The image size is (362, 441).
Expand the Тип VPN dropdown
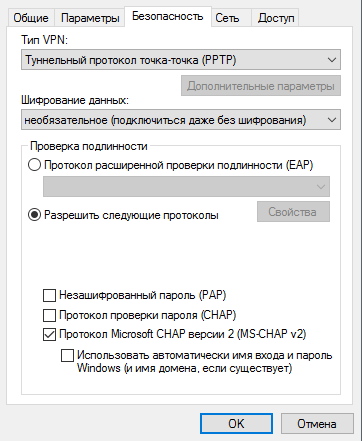pyautogui.click(x=181, y=60)
